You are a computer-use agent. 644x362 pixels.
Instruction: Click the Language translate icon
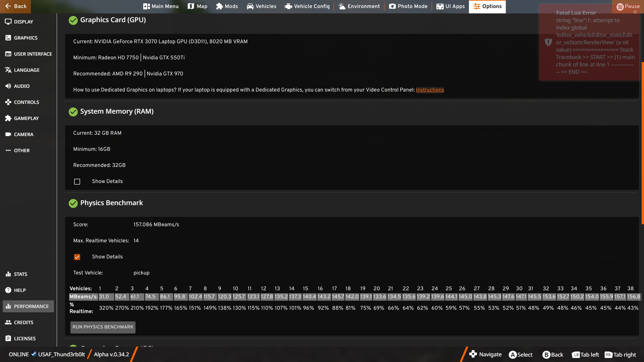point(8,70)
